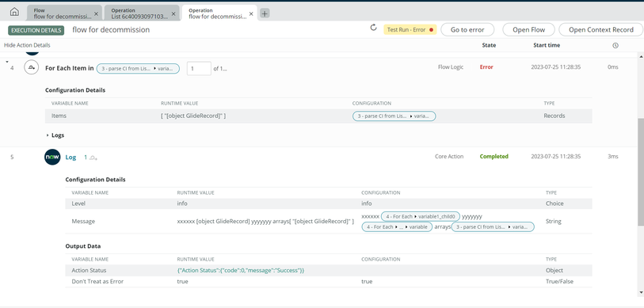Click the Items variable name cell
The height and width of the screenshot is (308, 644).
(59, 116)
